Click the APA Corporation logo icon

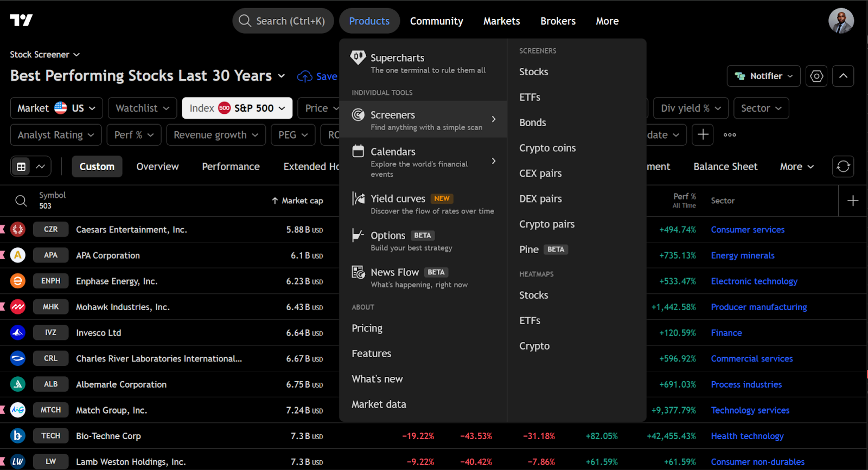18,255
